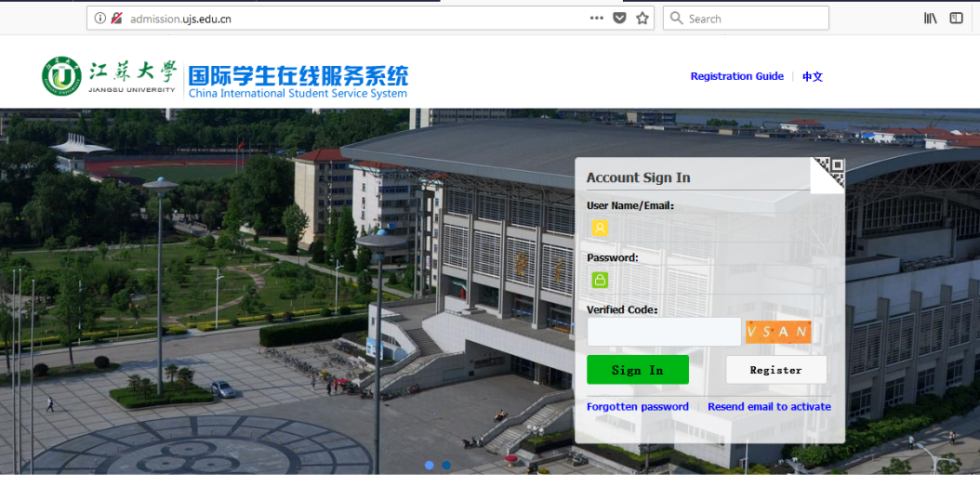Click the magnifier icon in the search box

676,18
